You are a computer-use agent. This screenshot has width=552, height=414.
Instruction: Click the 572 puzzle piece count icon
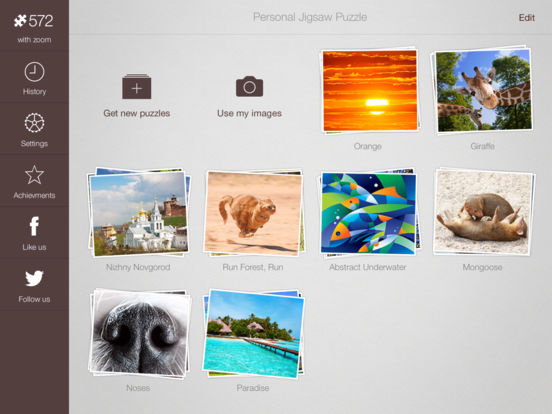tap(20, 21)
